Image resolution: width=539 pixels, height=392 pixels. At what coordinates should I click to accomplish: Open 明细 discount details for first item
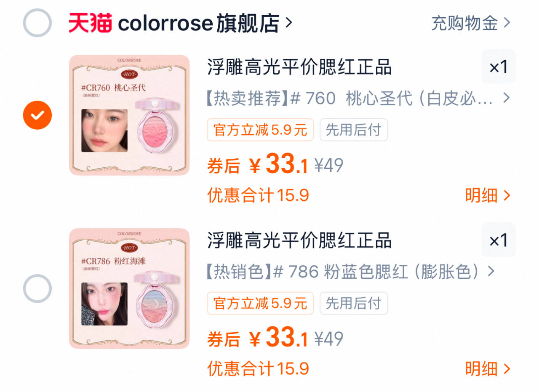pyautogui.click(x=488, y=195)
